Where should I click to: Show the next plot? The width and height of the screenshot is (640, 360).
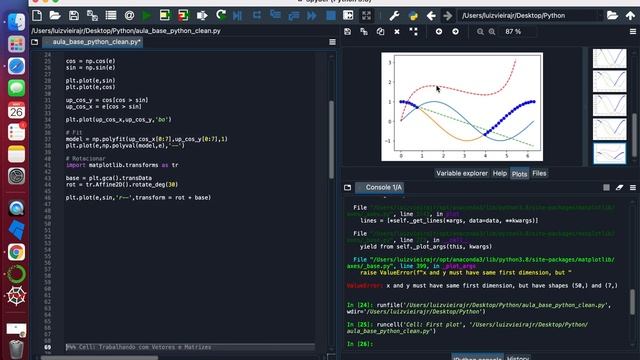pyautogui.click(x=456, y=31)
